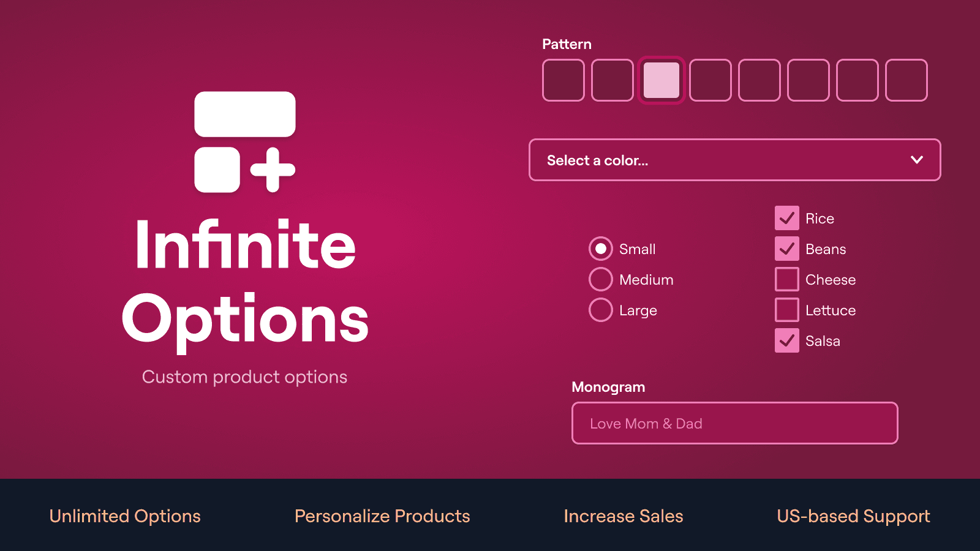The height and width of the screenshot is (551, 980).
Task: Enable the Cheese checkbox
Action: click(787, 279)
